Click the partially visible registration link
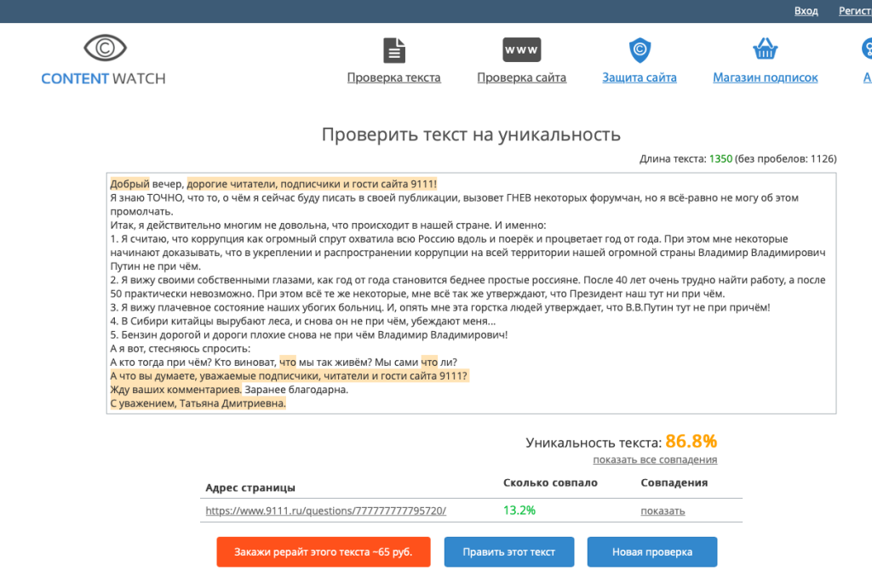This screenshot has height=588, width=872. [854, 11]
